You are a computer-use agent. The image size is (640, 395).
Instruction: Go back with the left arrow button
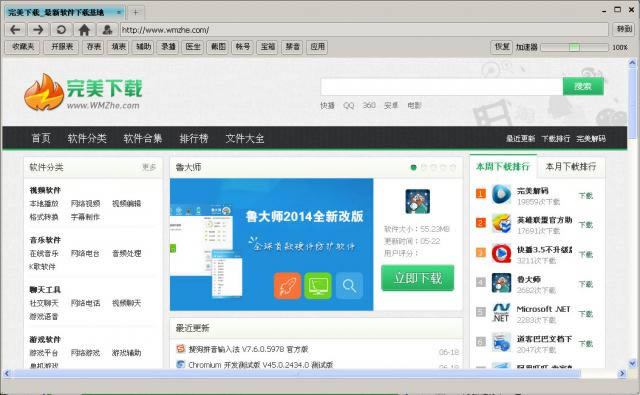(x=16, y=30)
